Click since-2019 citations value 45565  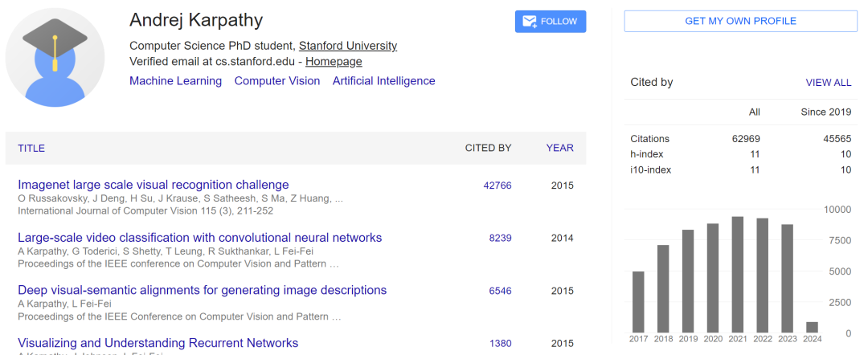pyautogui.click(x=837, y=139)
